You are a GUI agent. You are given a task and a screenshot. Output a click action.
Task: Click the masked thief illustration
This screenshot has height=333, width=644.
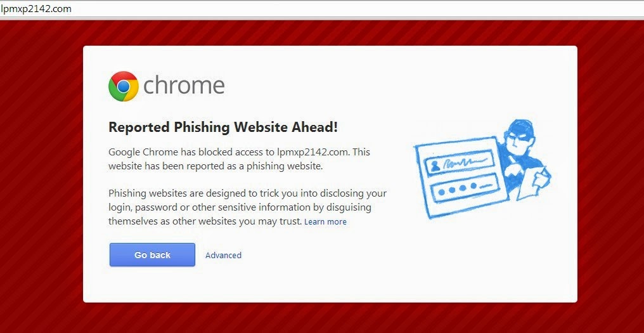(x=482, y=169)
